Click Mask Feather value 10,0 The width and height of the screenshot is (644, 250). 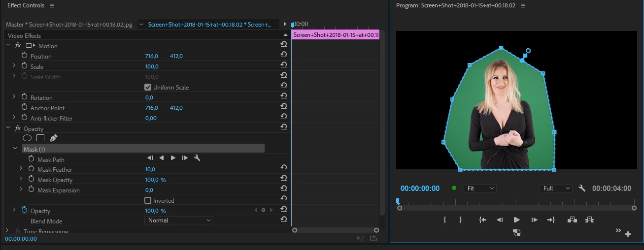pos(150,169)
